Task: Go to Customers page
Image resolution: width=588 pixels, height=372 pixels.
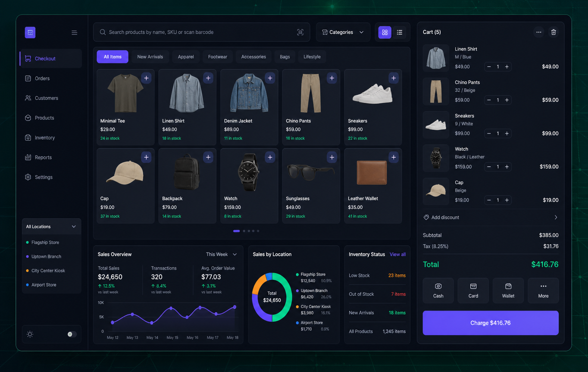Action: [51, 98]
